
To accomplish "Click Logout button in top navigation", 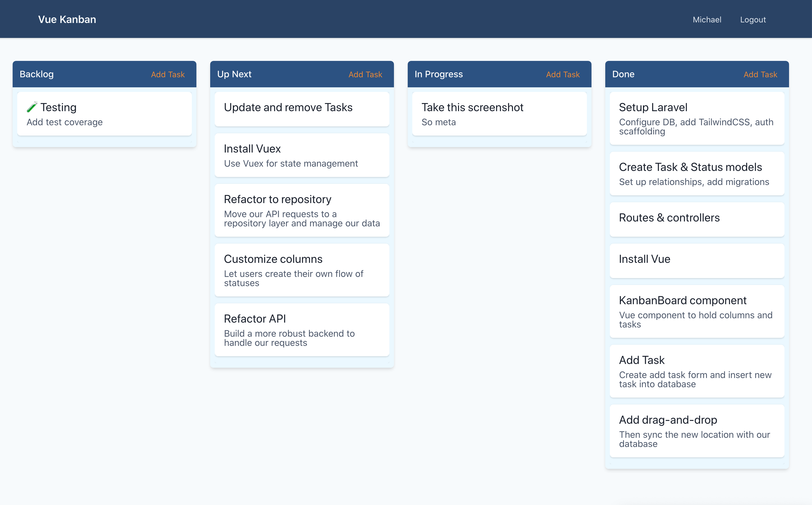I will click(753, 19).
